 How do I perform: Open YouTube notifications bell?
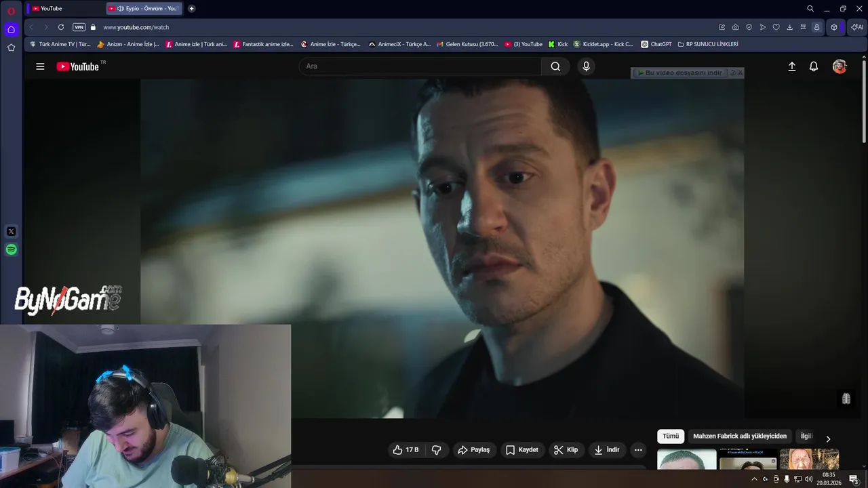(x=814, y=66)
